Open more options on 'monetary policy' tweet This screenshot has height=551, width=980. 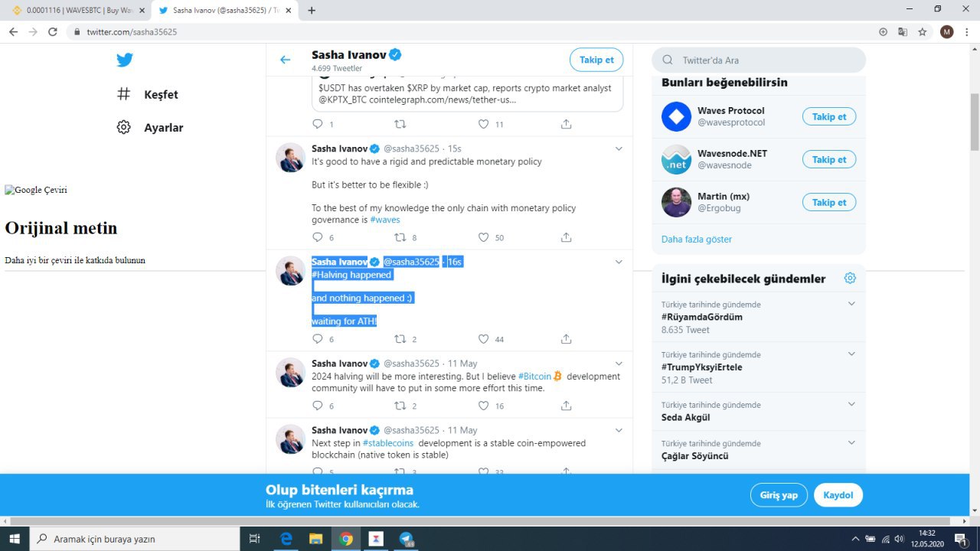[x=619, y=148]
